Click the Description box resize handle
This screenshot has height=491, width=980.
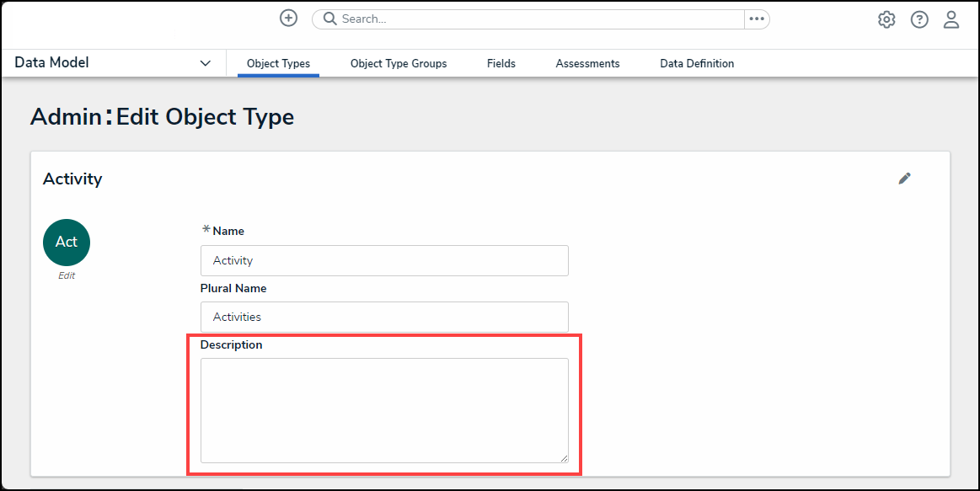pos(564,457)
